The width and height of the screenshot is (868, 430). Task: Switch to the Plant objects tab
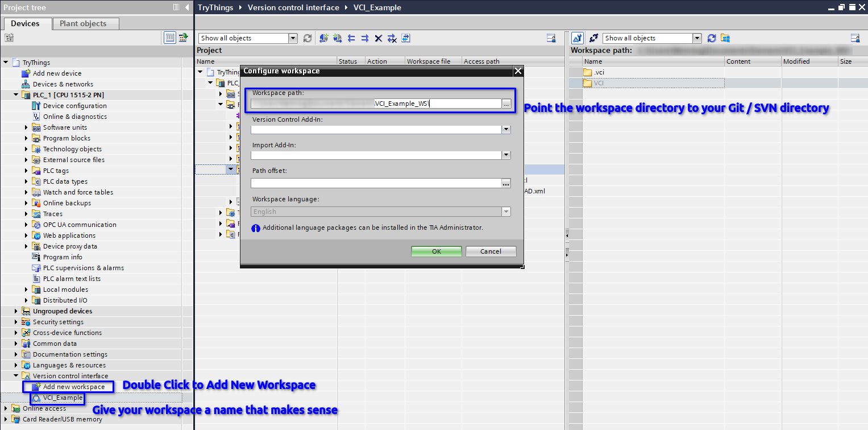click(x=85, y=24)
